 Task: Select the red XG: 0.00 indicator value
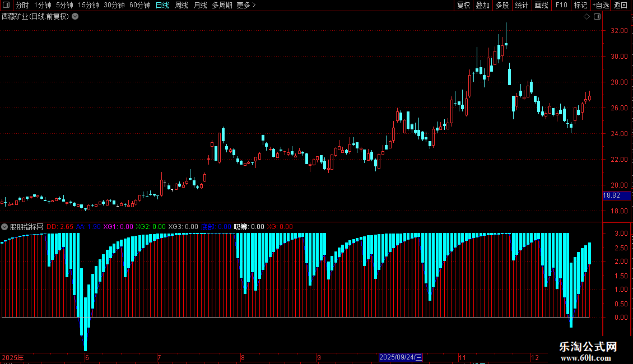pos(280,227)
